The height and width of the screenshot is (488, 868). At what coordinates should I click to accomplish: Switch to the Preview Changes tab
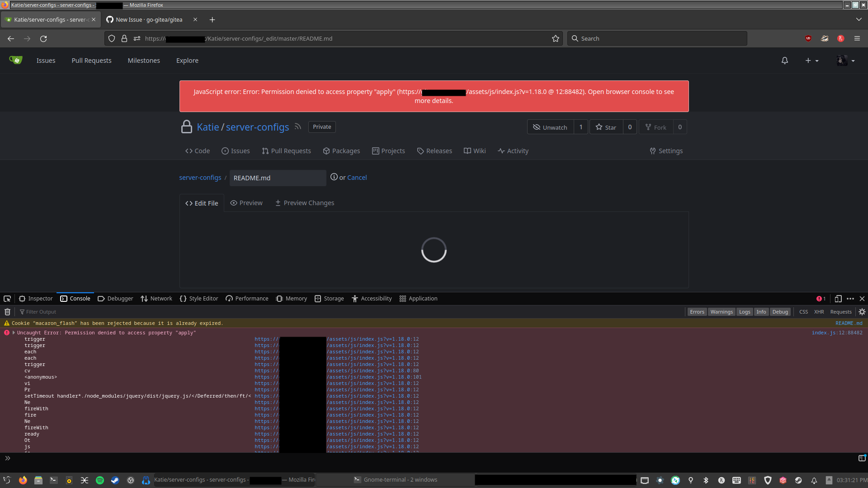(x=305, y=203)
